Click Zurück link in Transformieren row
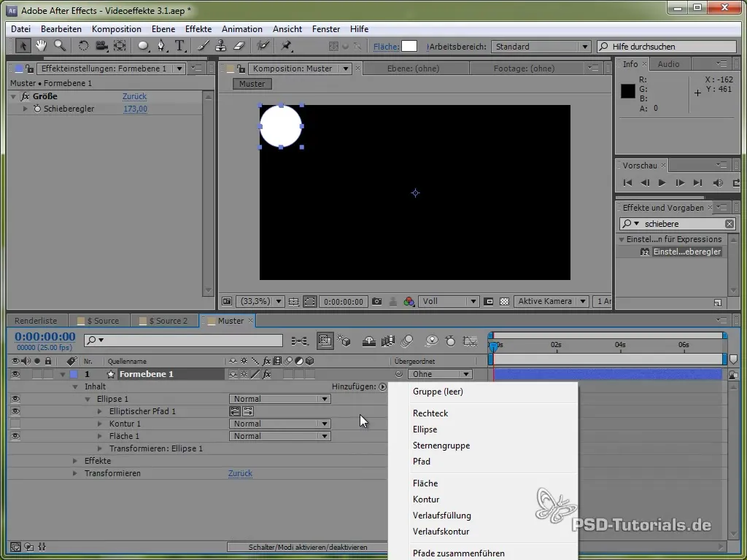The width and height of the screenshot is (747, 560). pyautogui.click(x=240, y=473)
